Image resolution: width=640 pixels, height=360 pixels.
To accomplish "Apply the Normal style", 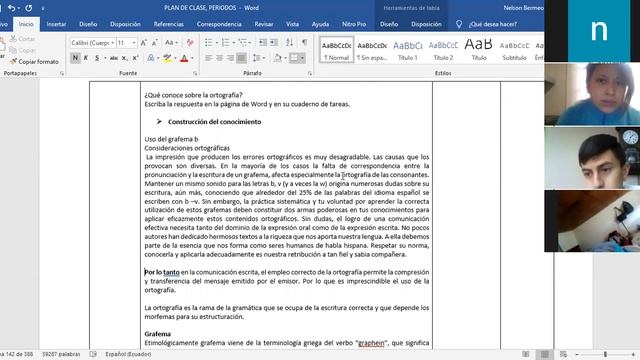I will (336, 50).
